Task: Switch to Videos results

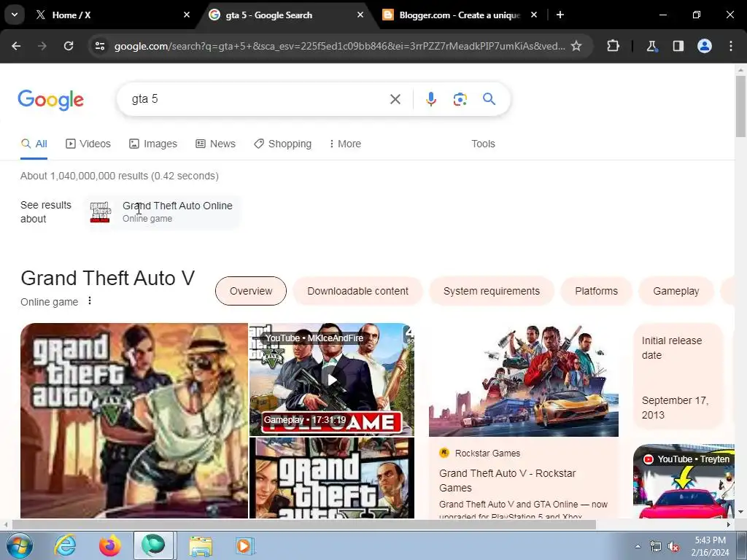Action: tap(88, 144)
